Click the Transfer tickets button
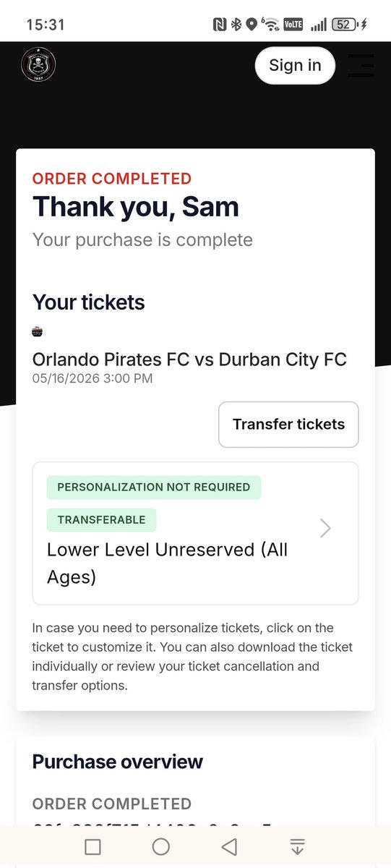 pyautogui.click(x=288, y=425)
